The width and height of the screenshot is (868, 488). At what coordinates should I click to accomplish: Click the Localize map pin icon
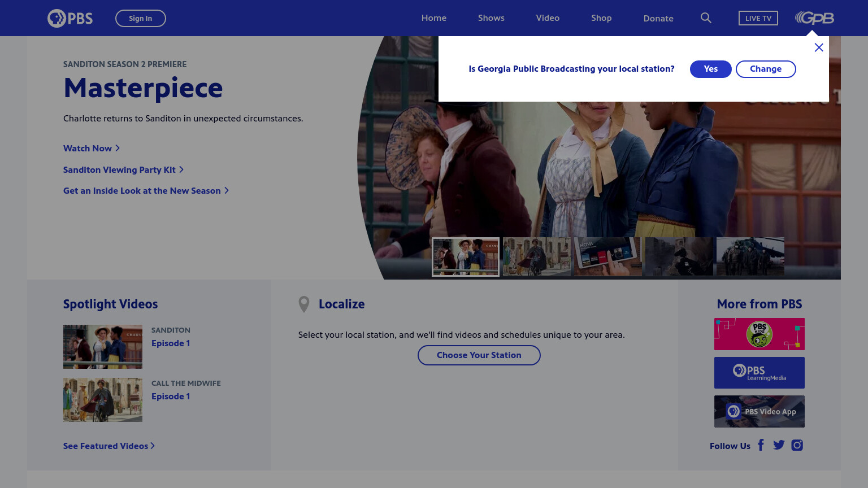tap(304, 304)
